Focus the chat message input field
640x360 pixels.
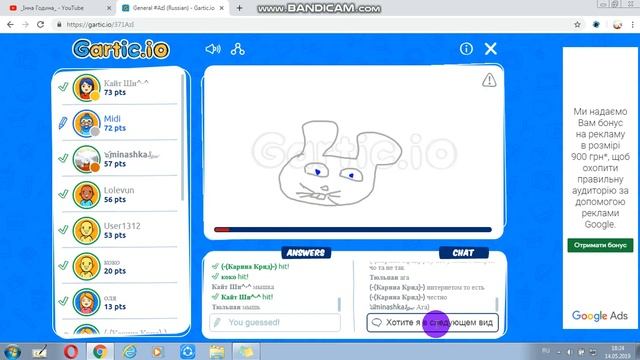(432, 322)
